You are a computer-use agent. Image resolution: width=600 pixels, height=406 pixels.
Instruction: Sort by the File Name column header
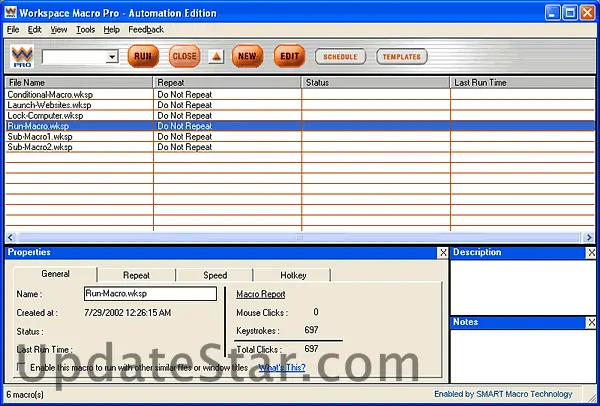tap(79, 83)
